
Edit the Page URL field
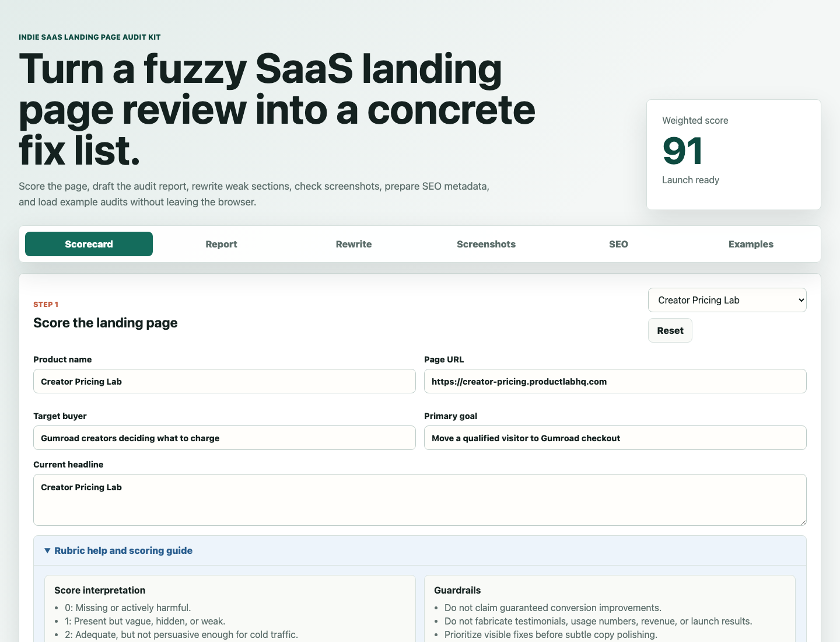[x=615, y=381]
